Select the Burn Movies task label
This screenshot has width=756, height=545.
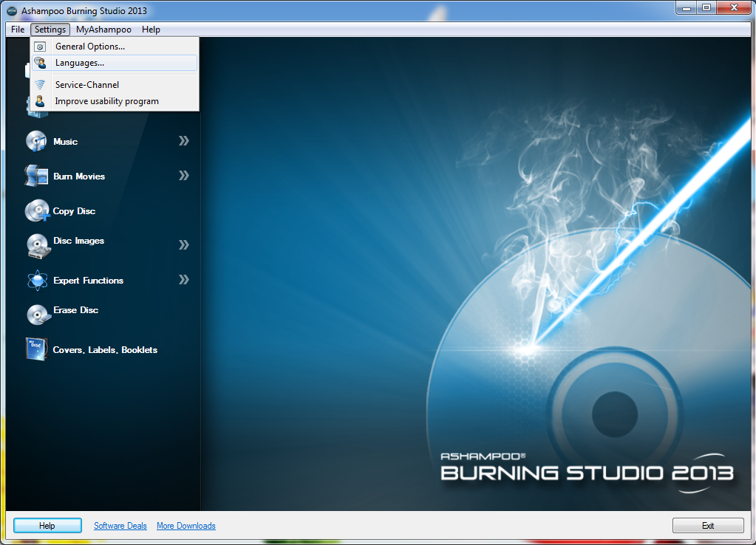(x=79, y=176)
